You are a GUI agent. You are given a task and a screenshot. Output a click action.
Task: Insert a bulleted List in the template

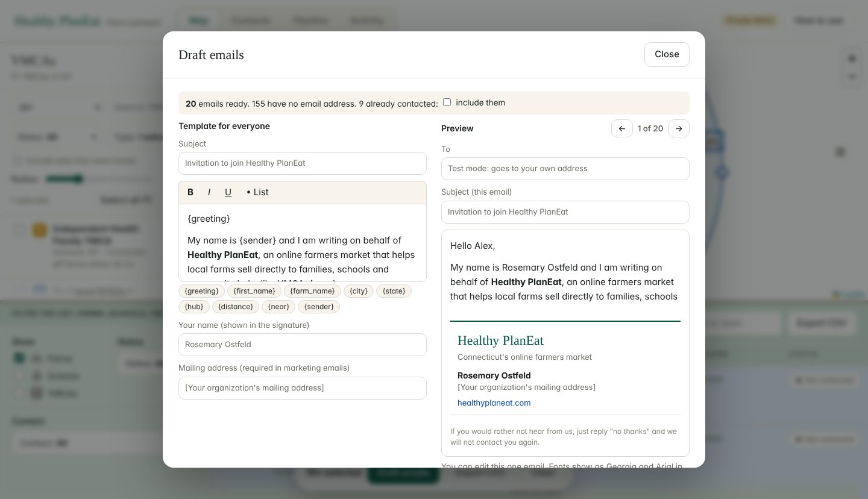[x=257, y=192]
